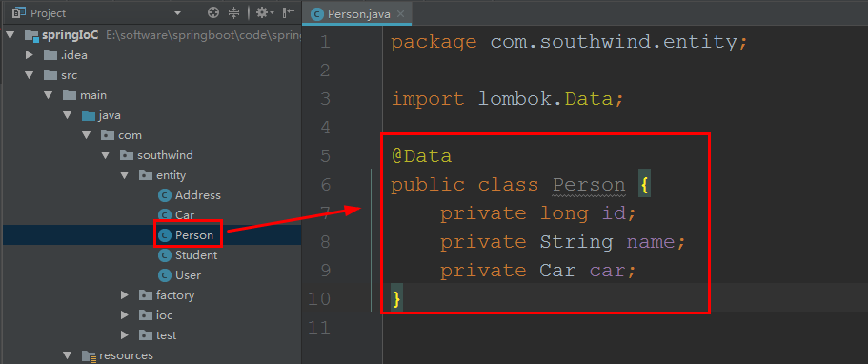The width and height of the screenshot is (868, 364).
Task: Click the import lombok.Data line
Action: (508, 99)
